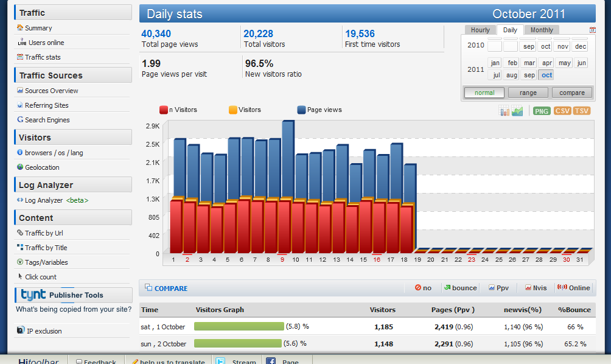611x364 pixels.
Task: Select range date mode
Action: coord(528,93)
